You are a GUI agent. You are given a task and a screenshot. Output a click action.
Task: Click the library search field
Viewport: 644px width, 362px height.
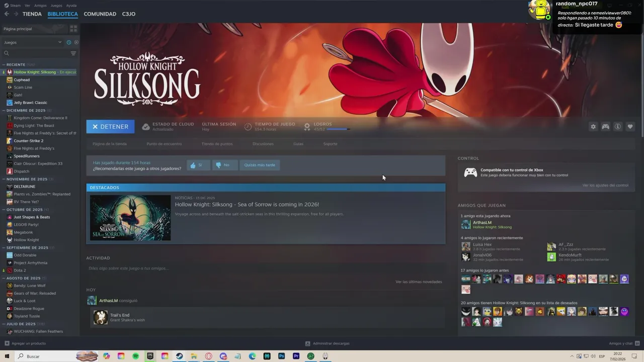35,53
